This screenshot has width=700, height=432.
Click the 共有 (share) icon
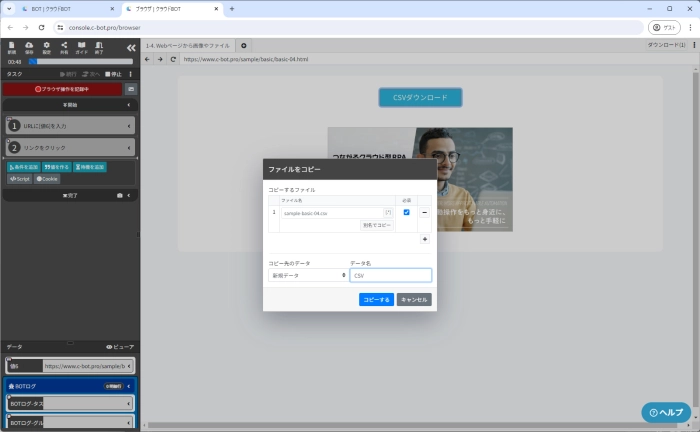(64, 47)
